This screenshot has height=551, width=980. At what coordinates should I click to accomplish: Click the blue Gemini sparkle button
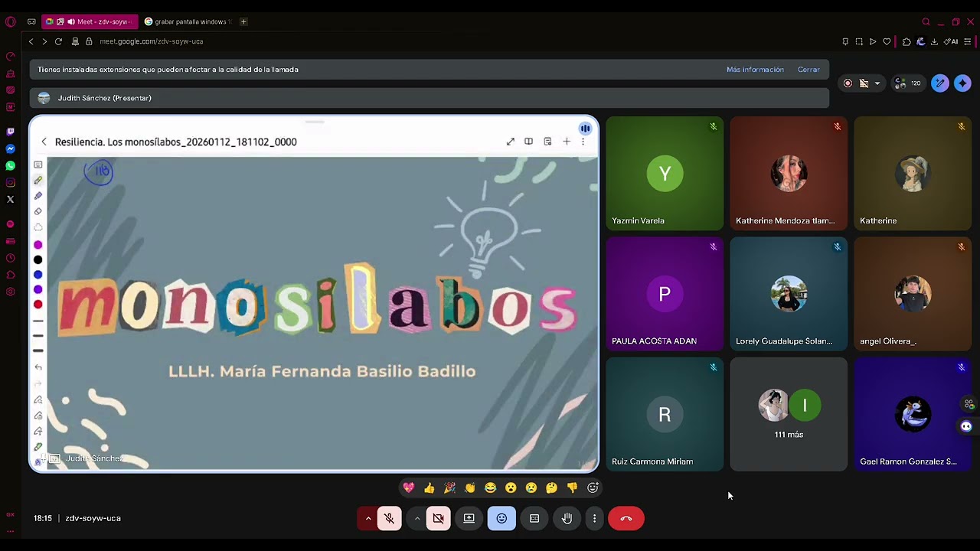962,83
